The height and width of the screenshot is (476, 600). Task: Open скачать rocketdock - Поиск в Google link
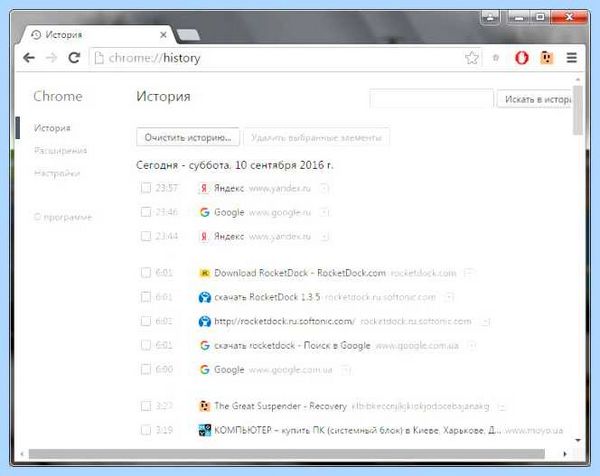292,346
